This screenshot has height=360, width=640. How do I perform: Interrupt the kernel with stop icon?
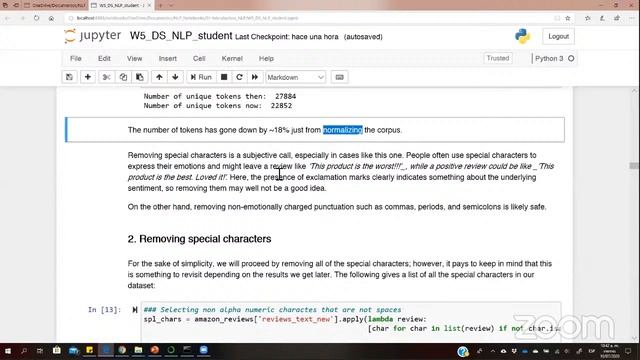[x=224, y=77]
